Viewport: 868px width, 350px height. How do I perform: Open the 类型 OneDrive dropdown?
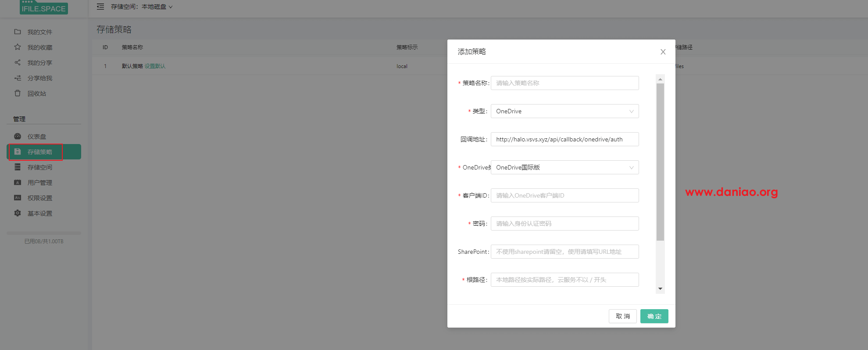pos(564,111)
